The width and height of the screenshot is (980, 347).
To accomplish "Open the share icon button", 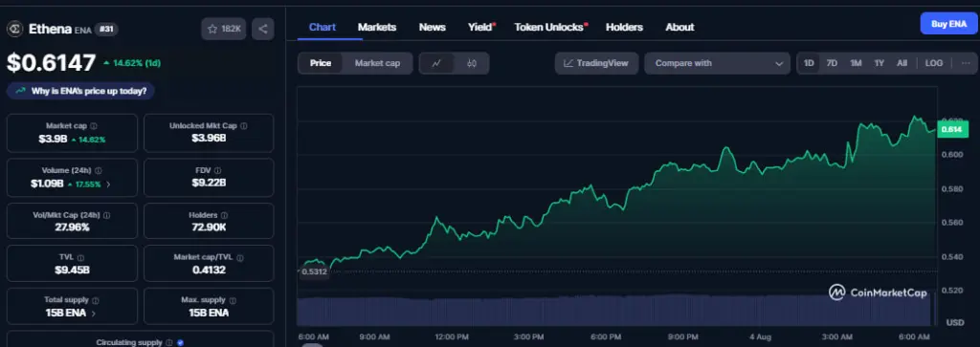I will pos(262,29).
